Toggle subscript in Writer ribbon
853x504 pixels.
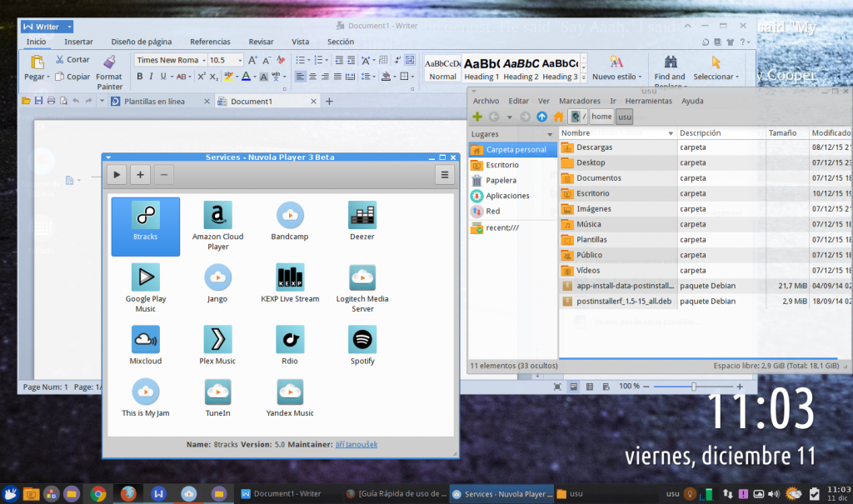pos(214,76)
